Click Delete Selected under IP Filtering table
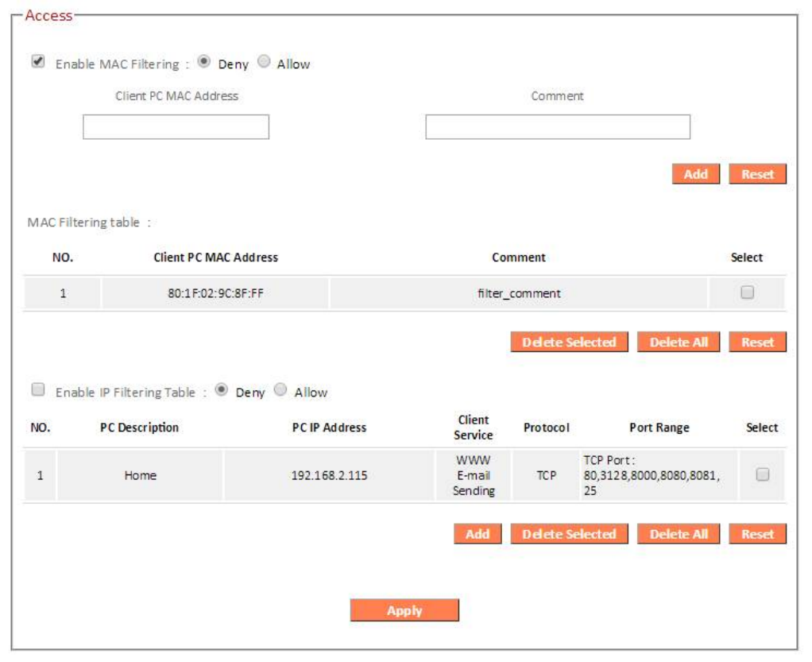The width and height of the screenshot is (812, 662). click(569, 534)
